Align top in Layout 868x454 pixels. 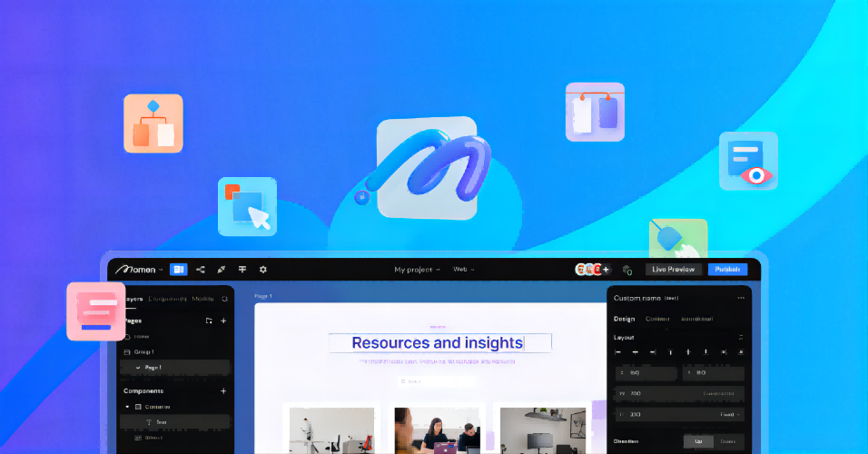pos(670,352)
